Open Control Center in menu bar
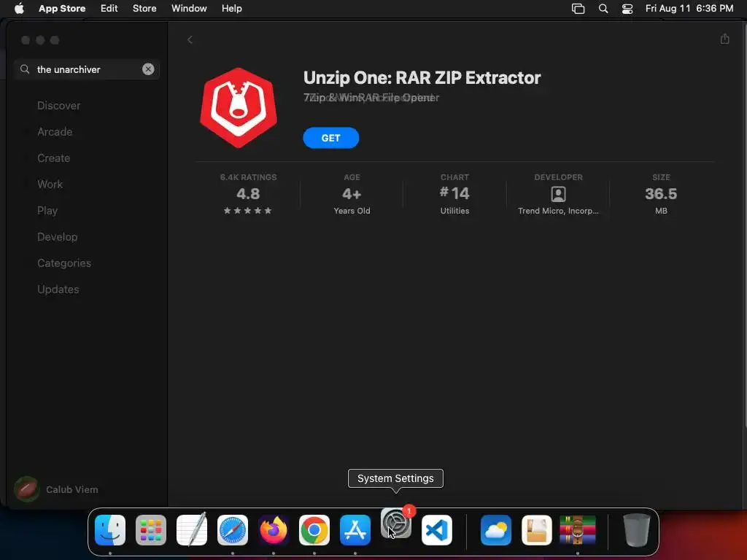Screen dimensions: 747x560 627,9
